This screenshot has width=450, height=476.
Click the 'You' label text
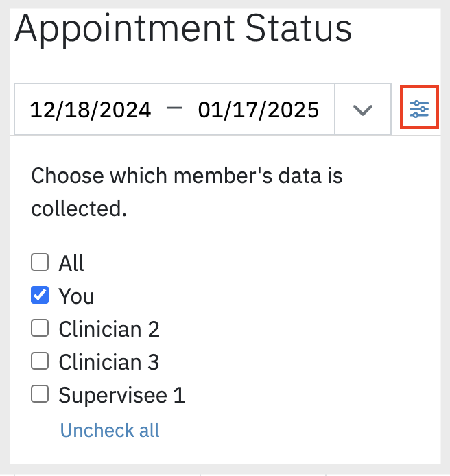pos(77,296)
